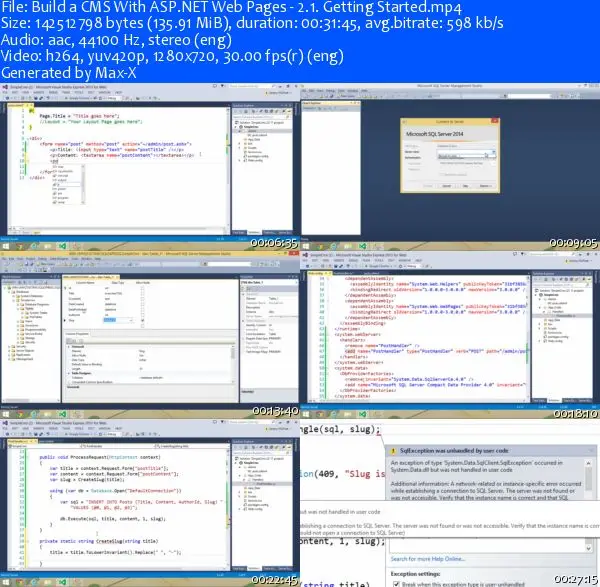
Task: Open the data type dropdown of the Slug row
Action: pyautogui.click(x=132, y=320)
